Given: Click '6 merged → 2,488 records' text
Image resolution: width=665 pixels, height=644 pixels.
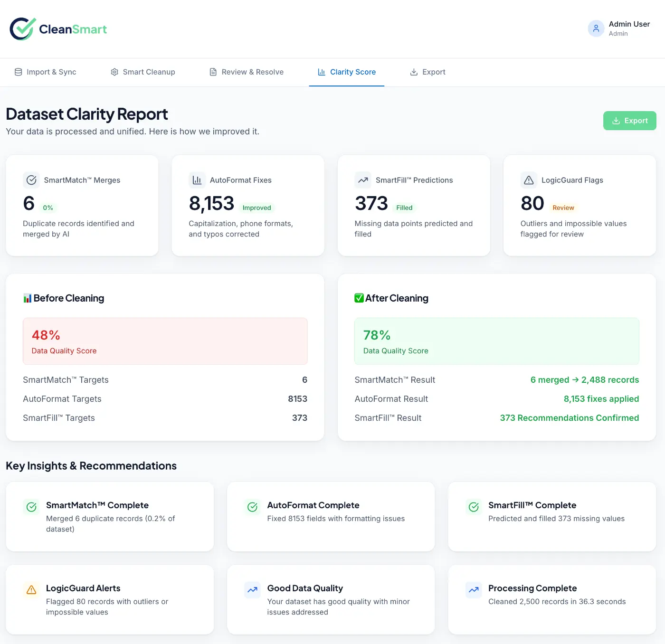Looking at the screenshot, I should (x=585, y=380).
